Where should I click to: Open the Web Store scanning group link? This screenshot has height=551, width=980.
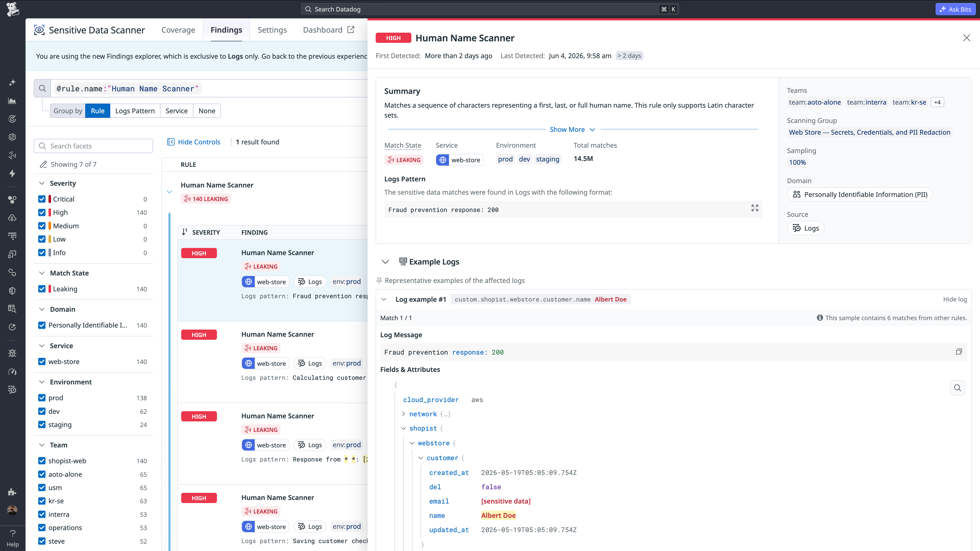(x=869, y=132)
